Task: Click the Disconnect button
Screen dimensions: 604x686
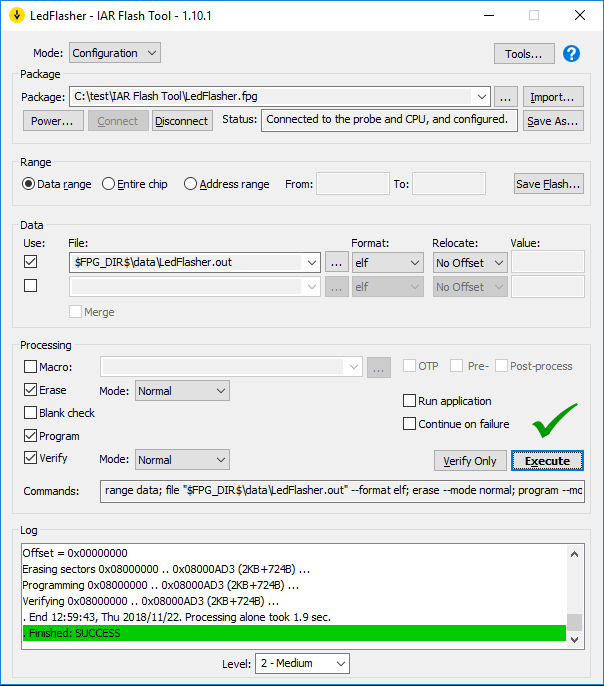Action: tap(182, 121)
